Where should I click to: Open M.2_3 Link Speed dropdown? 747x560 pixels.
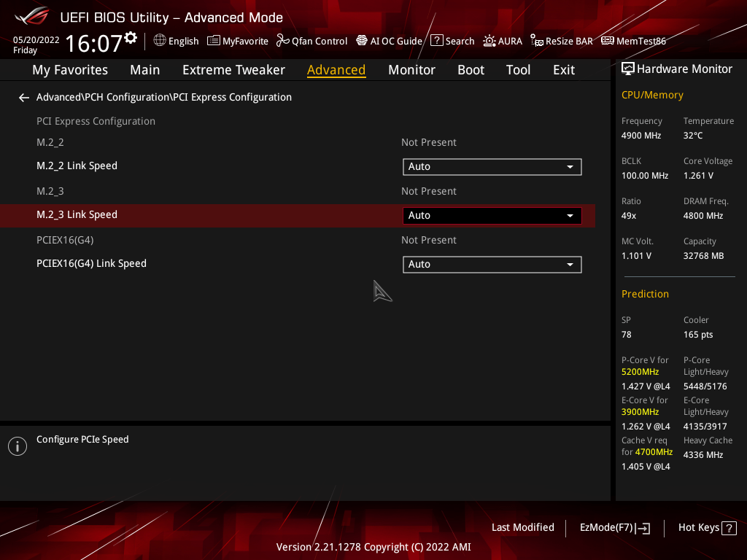click(492, 216)
